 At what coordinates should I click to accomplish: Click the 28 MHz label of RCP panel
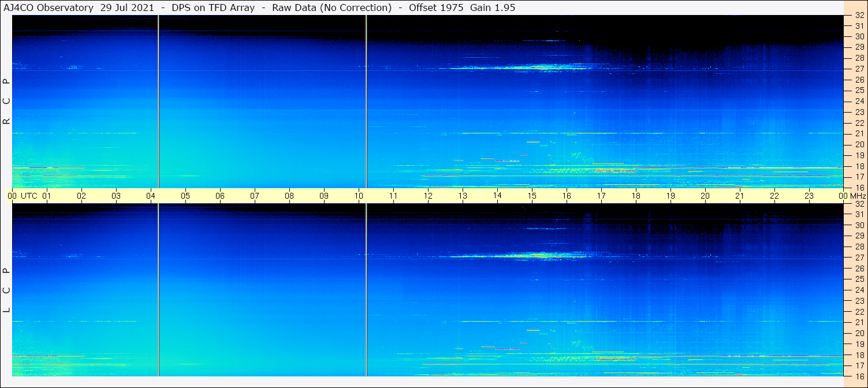click(x=859, y=58)
